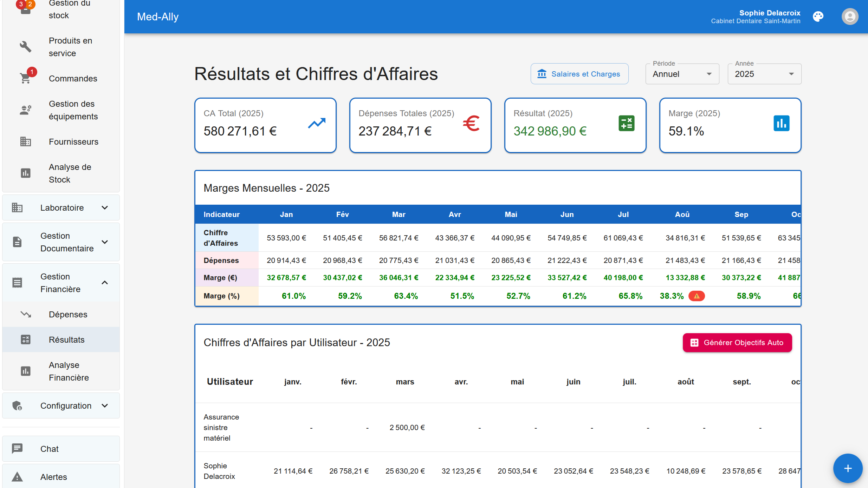868x488 pixels.
Task: Click the Laboratoire building icon
Action: pyautogui.click(x=17, y=207)
